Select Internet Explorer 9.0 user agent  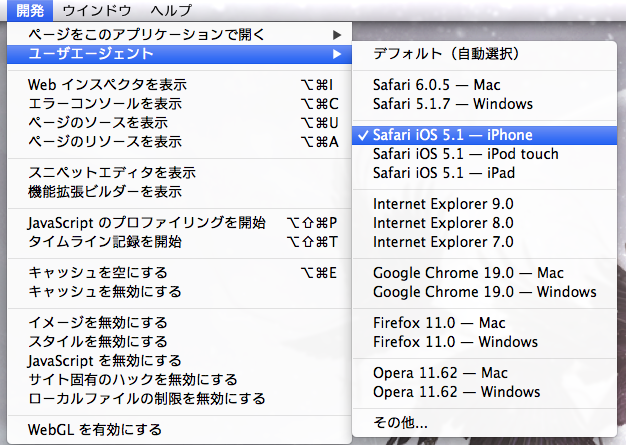(x=484, y=204)
